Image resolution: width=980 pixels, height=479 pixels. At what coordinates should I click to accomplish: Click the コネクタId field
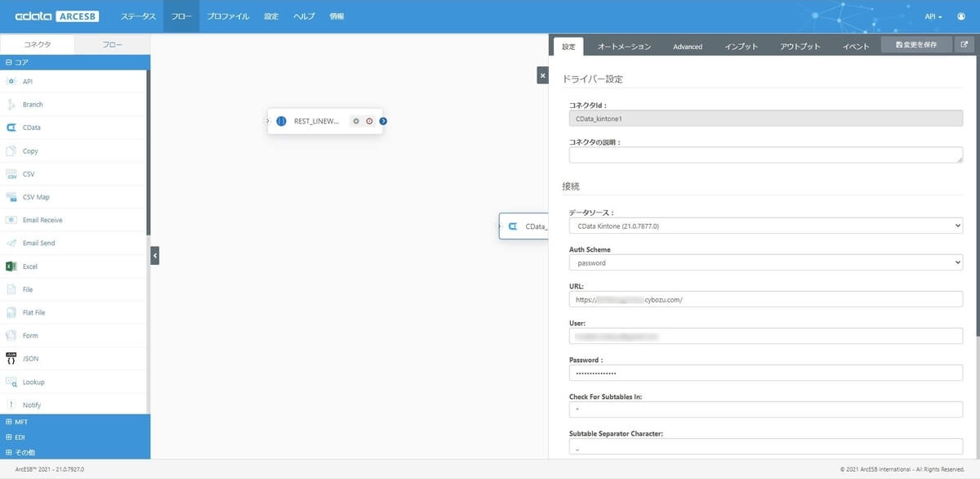point(766,118)
